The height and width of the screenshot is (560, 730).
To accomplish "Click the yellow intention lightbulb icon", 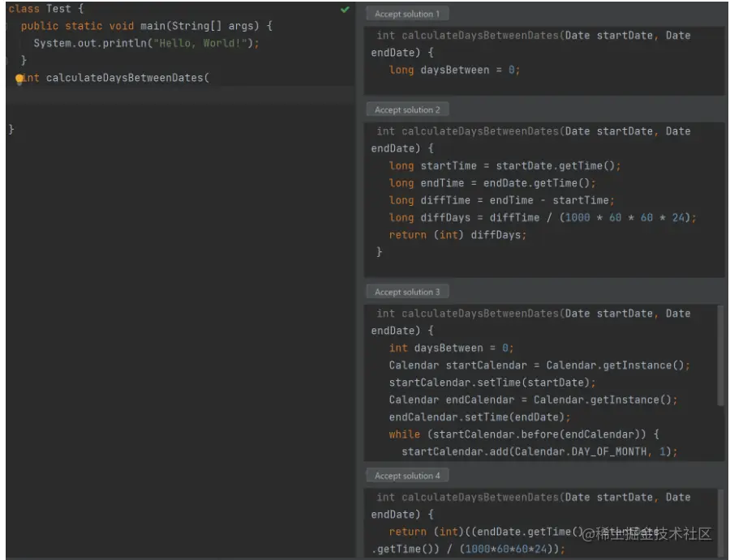I will (19, 79).
